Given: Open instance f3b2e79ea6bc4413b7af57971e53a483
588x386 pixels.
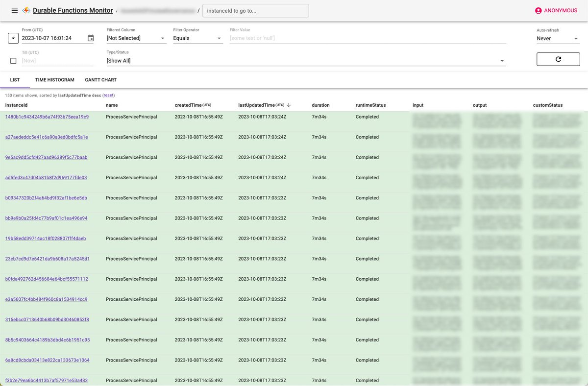Looking at the screenshot, I should point(47,381).
